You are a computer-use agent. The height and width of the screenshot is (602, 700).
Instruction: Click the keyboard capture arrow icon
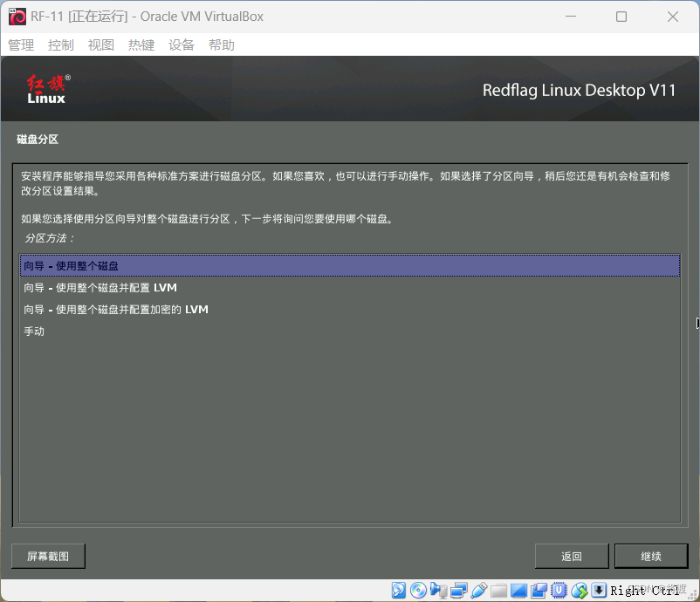599,590
